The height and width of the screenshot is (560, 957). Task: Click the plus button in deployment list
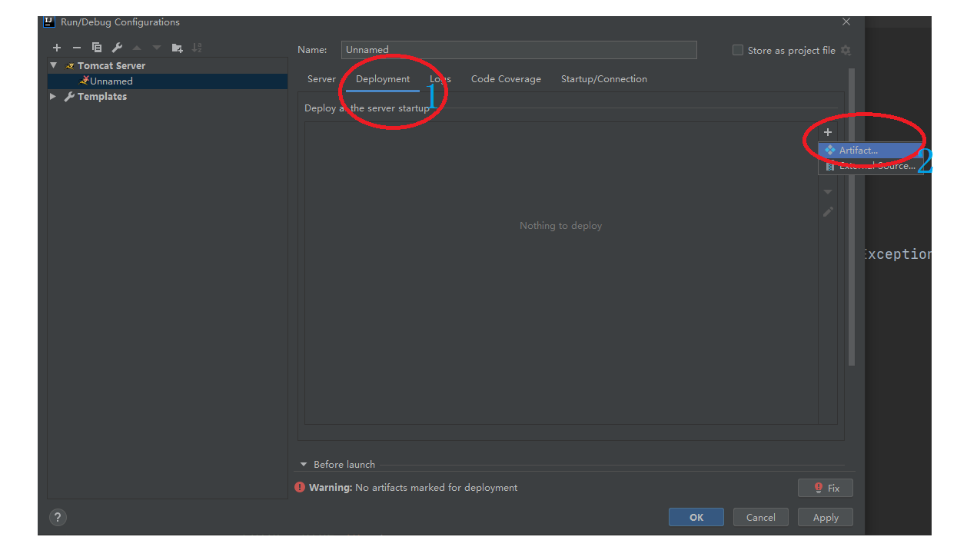coord(828,132)
